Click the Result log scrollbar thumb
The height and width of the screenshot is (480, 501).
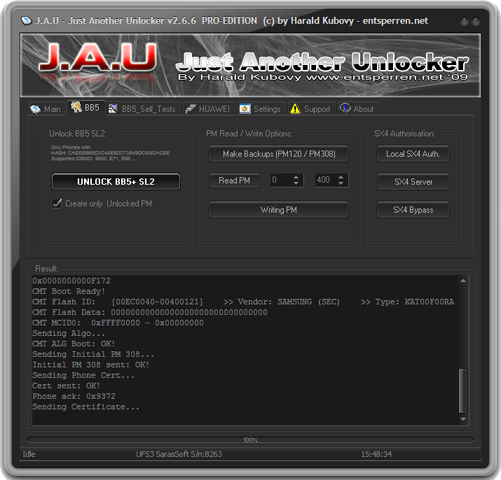463,391
